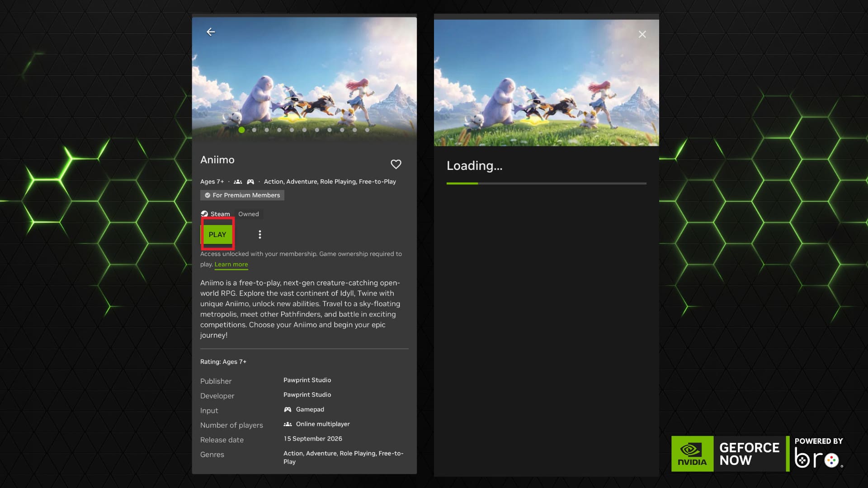Click the 'For Premium Members' badge
Screen dimensions: 868x488
242,195
